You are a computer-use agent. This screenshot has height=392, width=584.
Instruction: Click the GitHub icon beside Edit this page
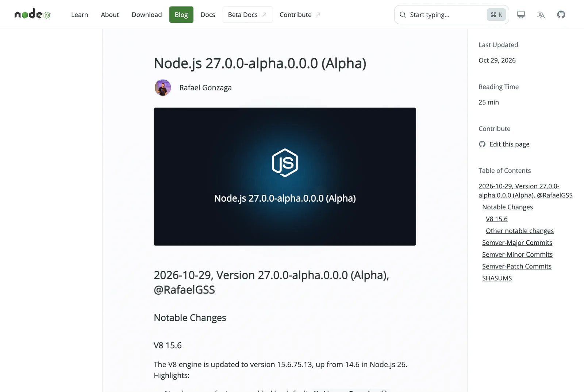(x=482, y=144)
